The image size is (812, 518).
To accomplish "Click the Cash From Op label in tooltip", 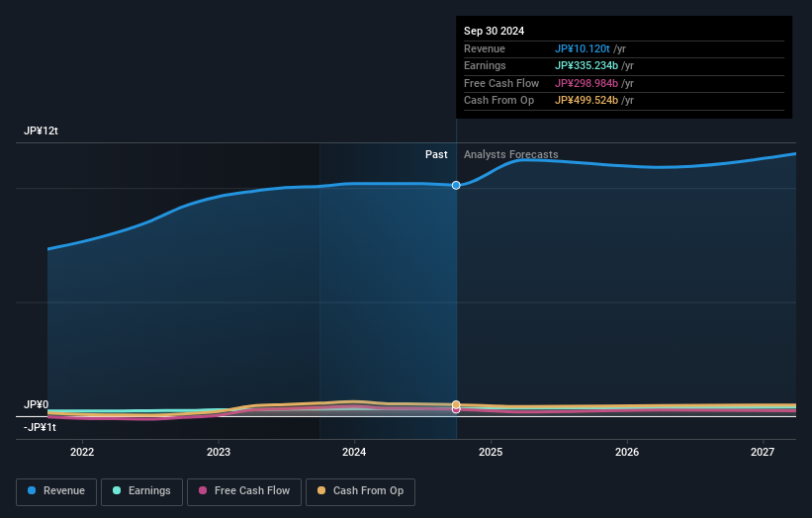I will (x=498, y=101).
